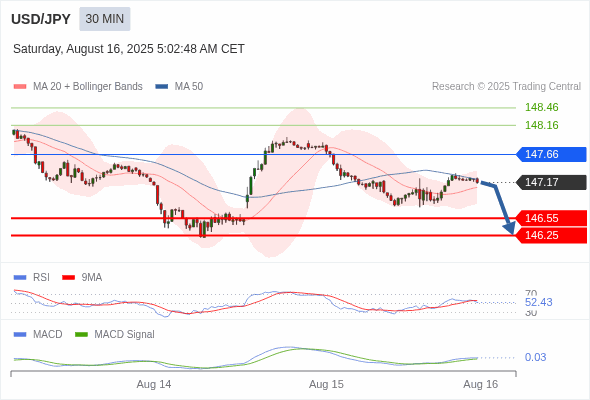590x400 pixels.
Task: Toggle MA 20 + Bollinger Bands legend
Action: [78, 87]
